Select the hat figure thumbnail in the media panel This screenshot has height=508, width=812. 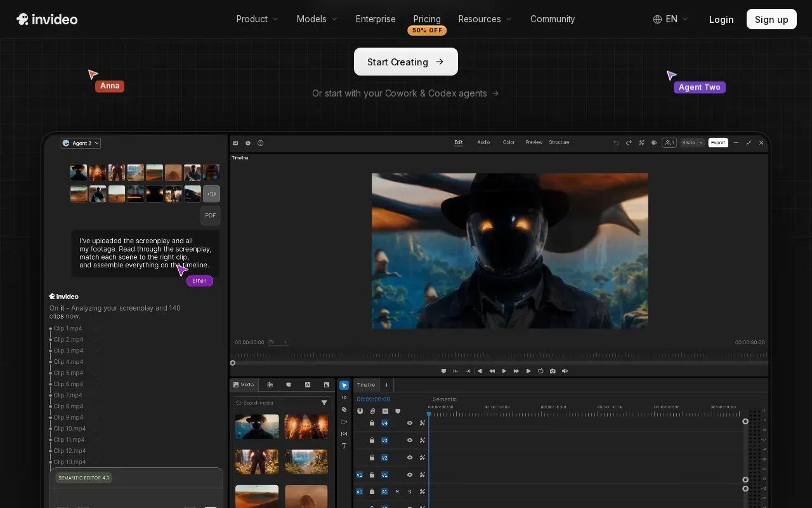click(257, 427)
